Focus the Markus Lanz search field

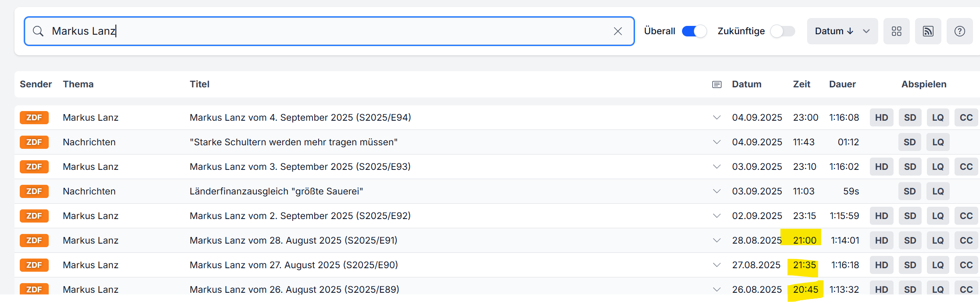click(x=329, y=31)
